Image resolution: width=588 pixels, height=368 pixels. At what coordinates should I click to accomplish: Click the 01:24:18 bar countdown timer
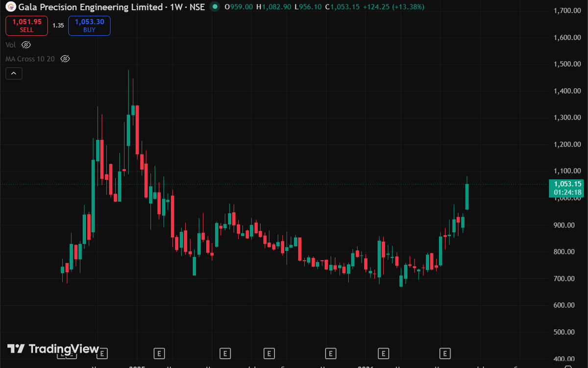click(568, 192)
